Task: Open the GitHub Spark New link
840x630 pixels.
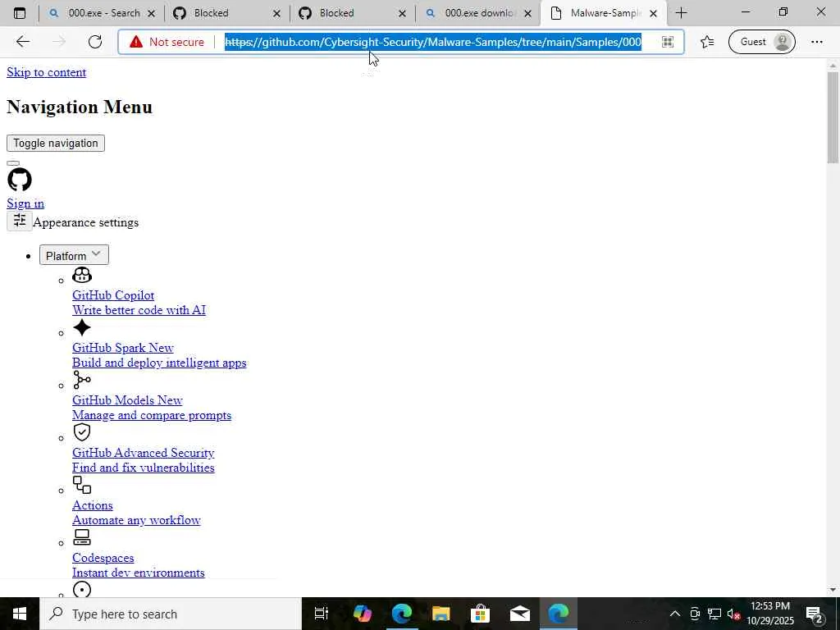Action: 123,348
